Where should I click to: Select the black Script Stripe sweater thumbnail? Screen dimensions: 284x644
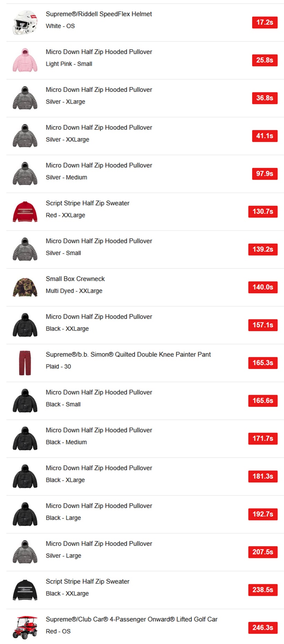[x=25, y=590]
